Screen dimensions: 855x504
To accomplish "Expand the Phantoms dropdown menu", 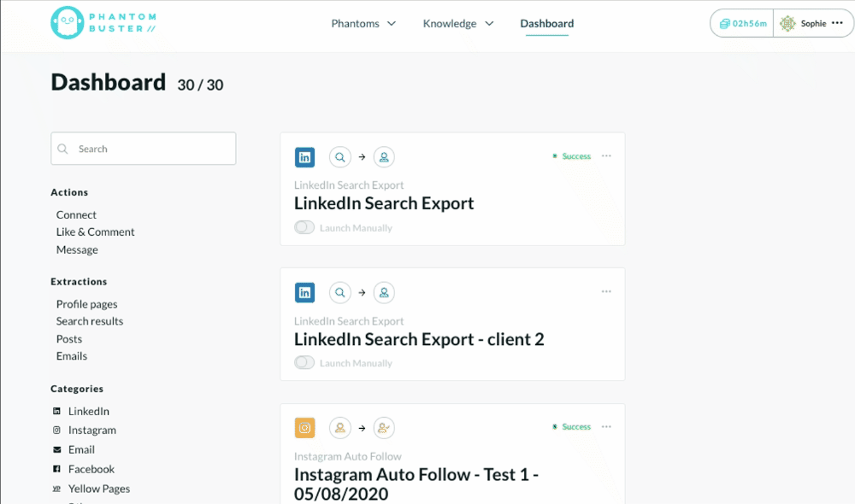I will pos(363,23).
